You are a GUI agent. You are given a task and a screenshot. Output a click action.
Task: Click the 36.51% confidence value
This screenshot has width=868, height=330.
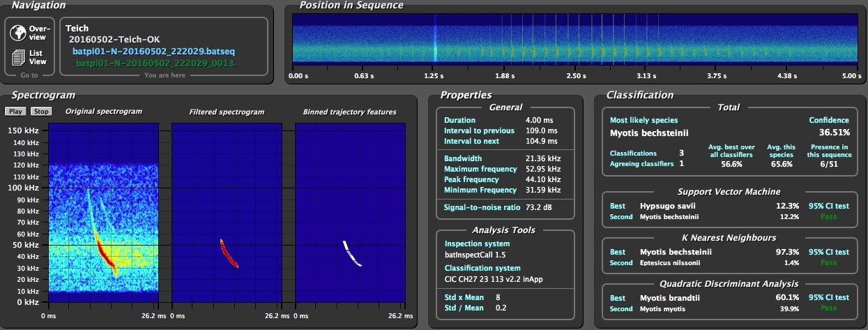point(834,132)
